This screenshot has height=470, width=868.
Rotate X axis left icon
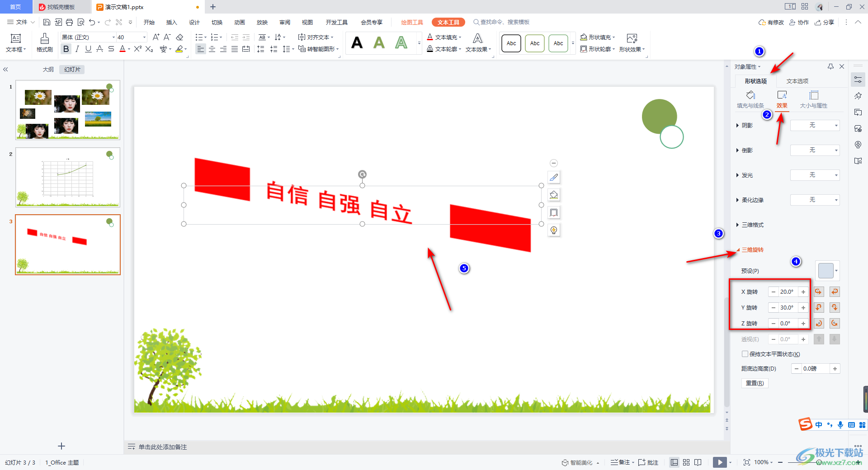coord(819,292)
